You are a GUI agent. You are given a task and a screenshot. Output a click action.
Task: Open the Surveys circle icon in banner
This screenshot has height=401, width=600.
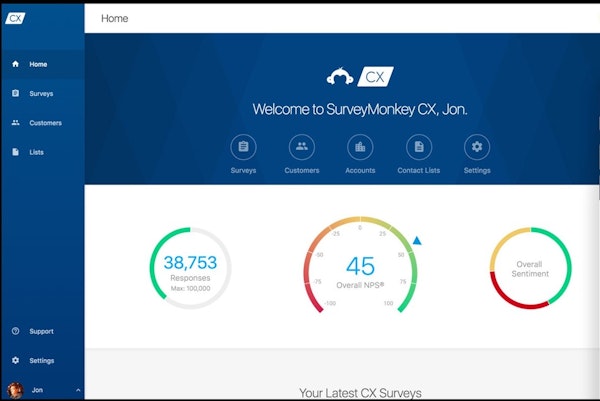tap(243, 147)
